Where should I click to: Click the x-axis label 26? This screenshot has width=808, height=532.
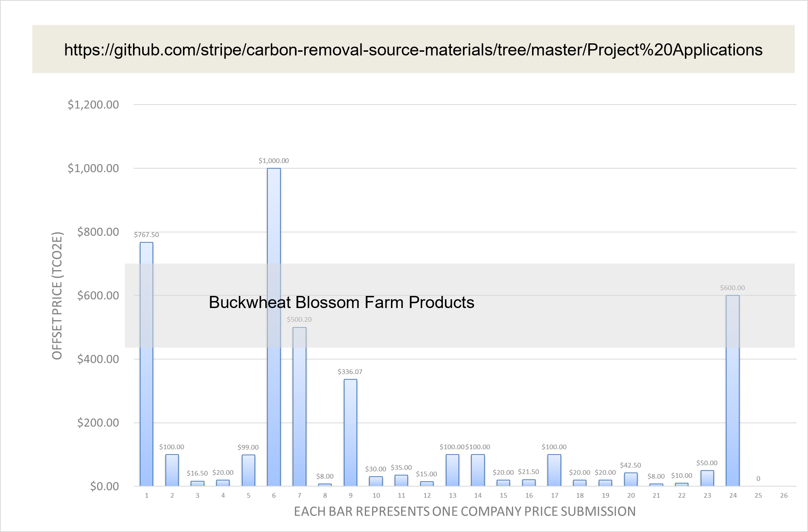[783, 495]
